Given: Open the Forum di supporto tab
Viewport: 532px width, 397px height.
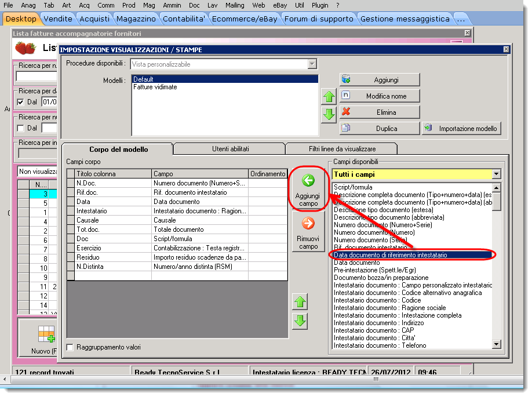Looking at the screenshot, I should (x=319, y=19).
